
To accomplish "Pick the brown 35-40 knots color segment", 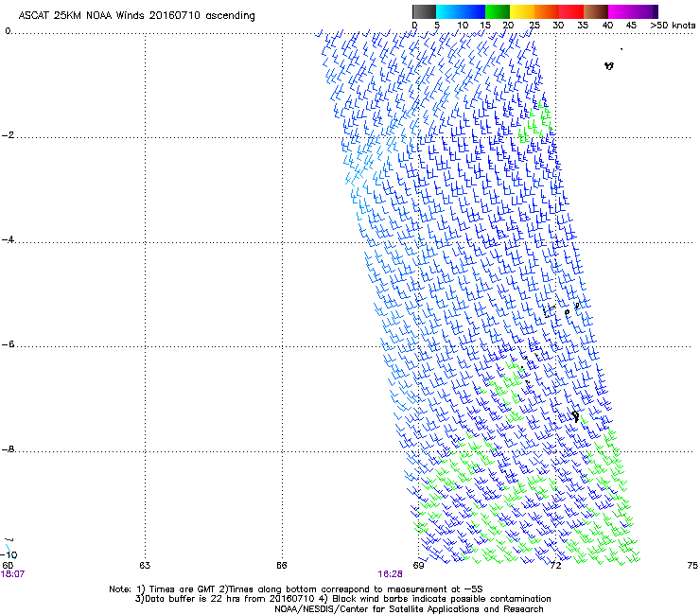I will 596,11.
